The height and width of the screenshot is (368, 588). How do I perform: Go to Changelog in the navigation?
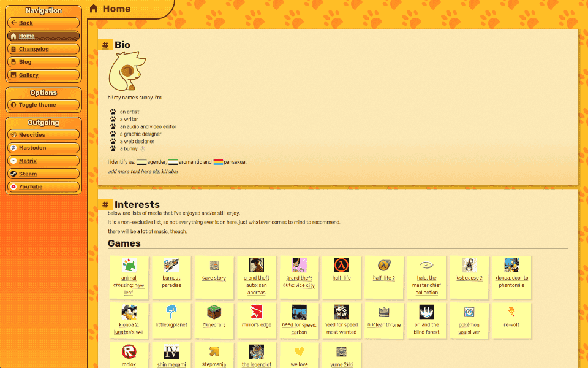(x=43, y=49)
